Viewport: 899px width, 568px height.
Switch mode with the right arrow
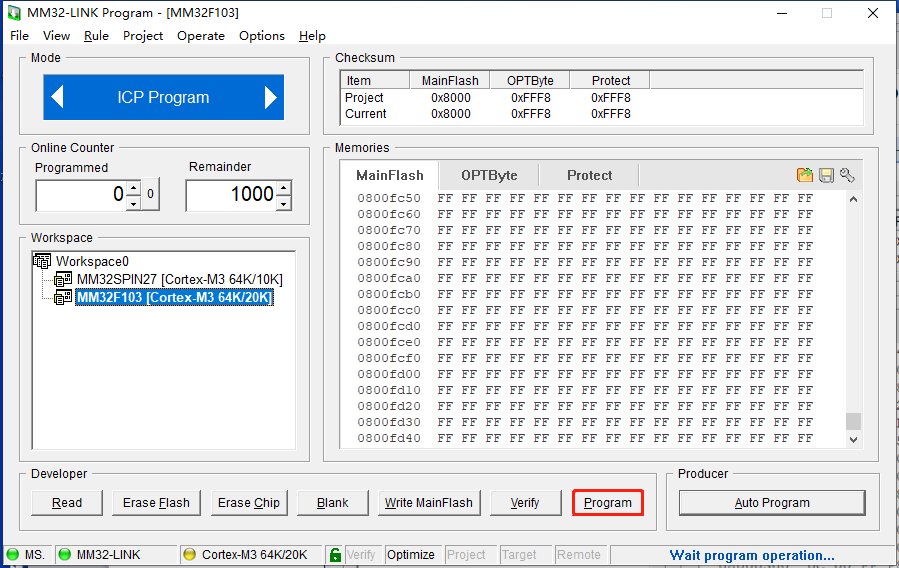(271, 97)
